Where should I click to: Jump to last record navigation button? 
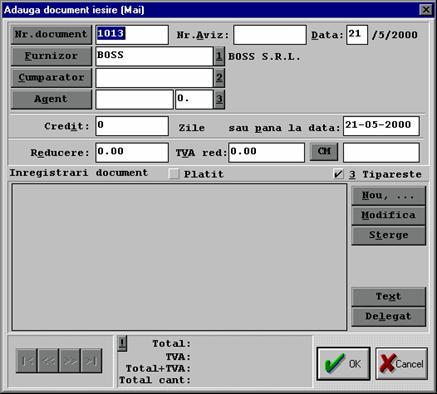coord(91,361)
